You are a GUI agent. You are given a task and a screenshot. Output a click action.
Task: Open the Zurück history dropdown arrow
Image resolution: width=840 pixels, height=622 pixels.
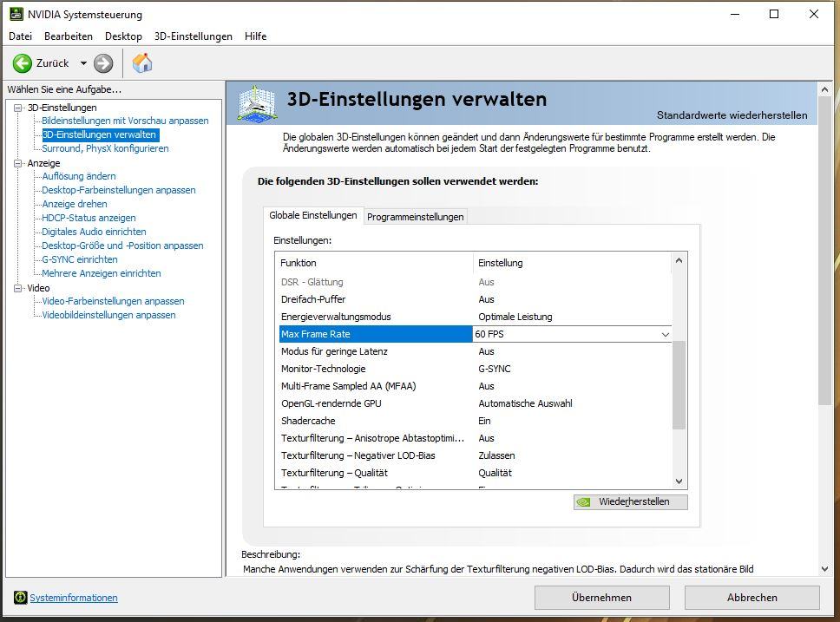coord(83,63)
